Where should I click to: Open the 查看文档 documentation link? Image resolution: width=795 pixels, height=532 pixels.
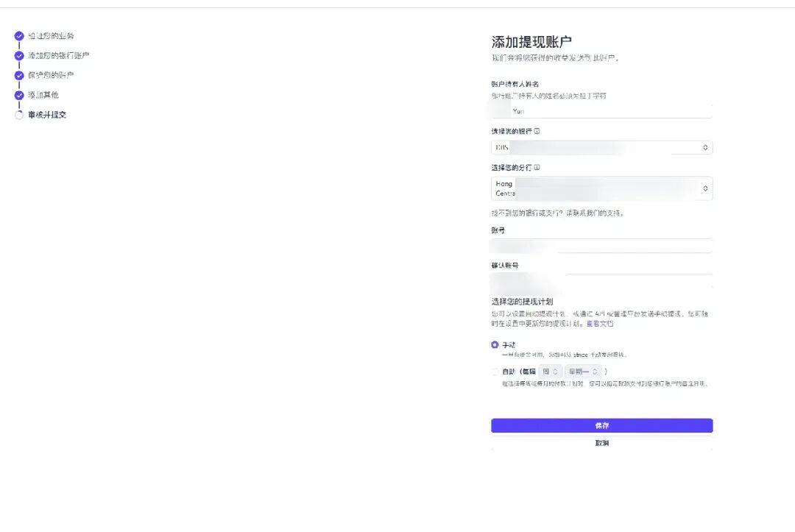(x=600, y=323)
